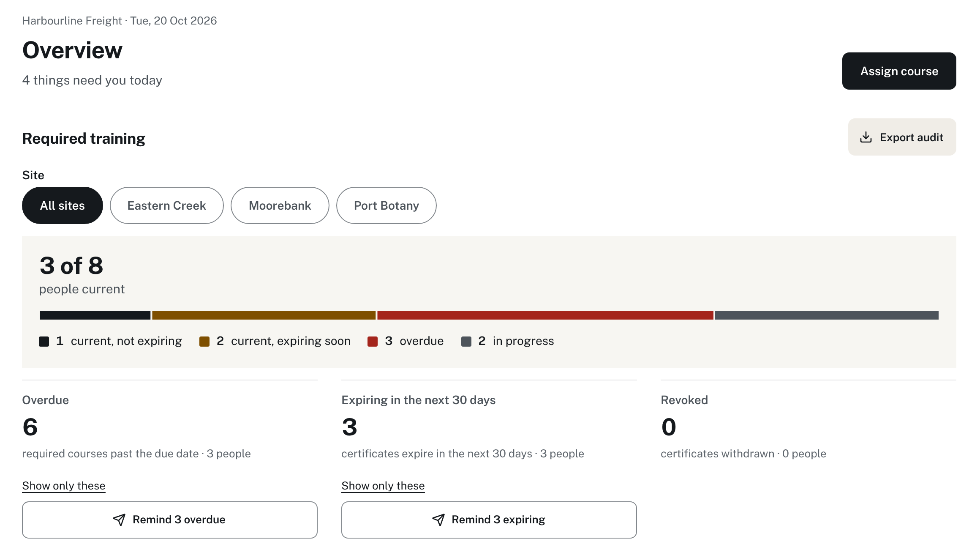Click the grey legend swatch for in progress
The width and height of the screenshot is (980, 547).
click(x=466, y=342)
